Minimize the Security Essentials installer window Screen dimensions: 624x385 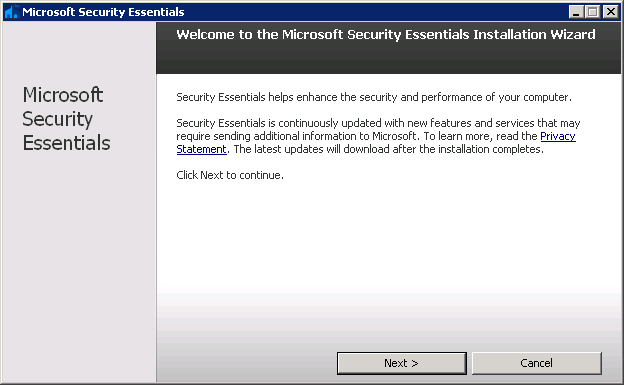coord(576,12)
